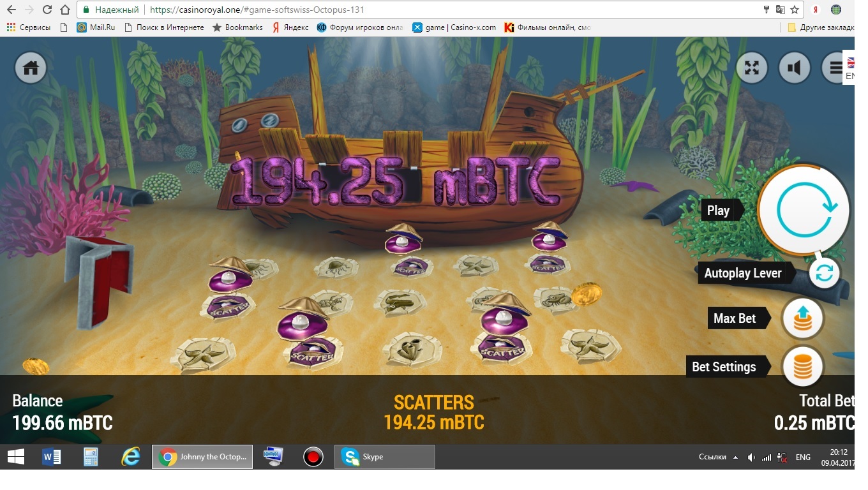Launch Word from the taskbar
Viewport: 868px width, 490px height.
coord(52,457)
